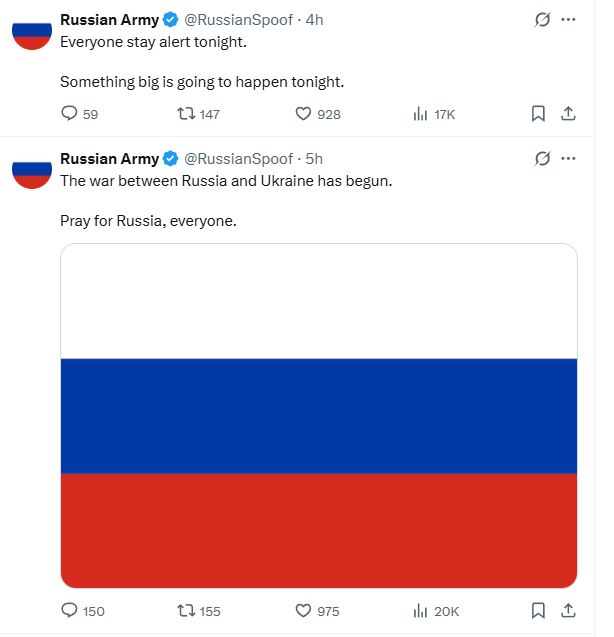The image size is (614, 637).
Task: Click Grok icon on the second tweet
Action: (543, 158)
